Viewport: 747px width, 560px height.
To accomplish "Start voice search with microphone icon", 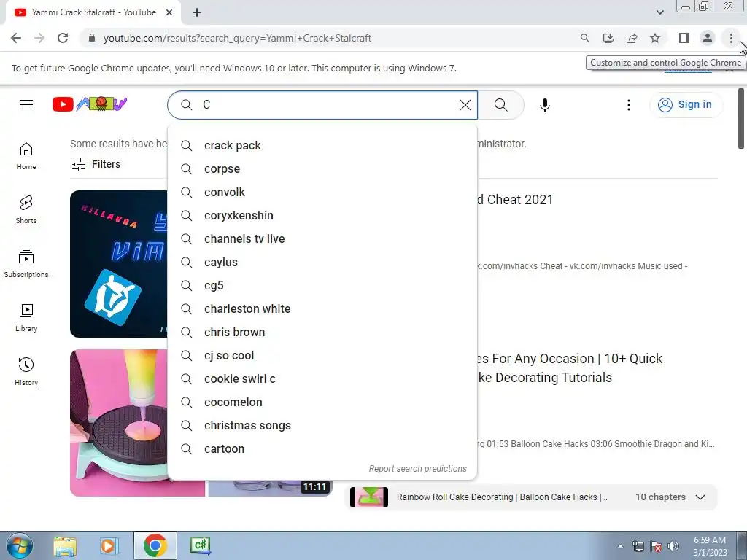I will click(544, 105).
